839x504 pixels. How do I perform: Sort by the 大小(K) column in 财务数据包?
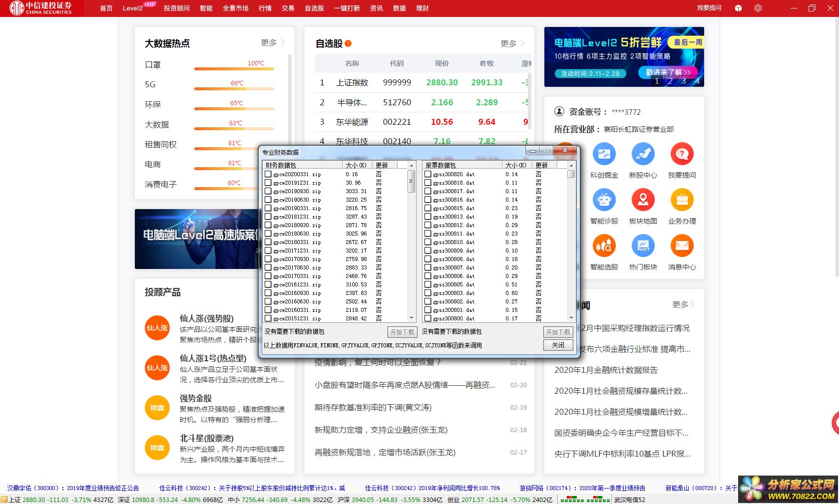[357, 165]
